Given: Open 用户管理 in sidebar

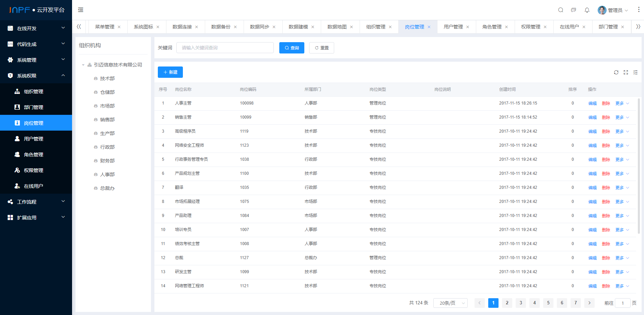Looking at the screenshot, I should point(36,139).
